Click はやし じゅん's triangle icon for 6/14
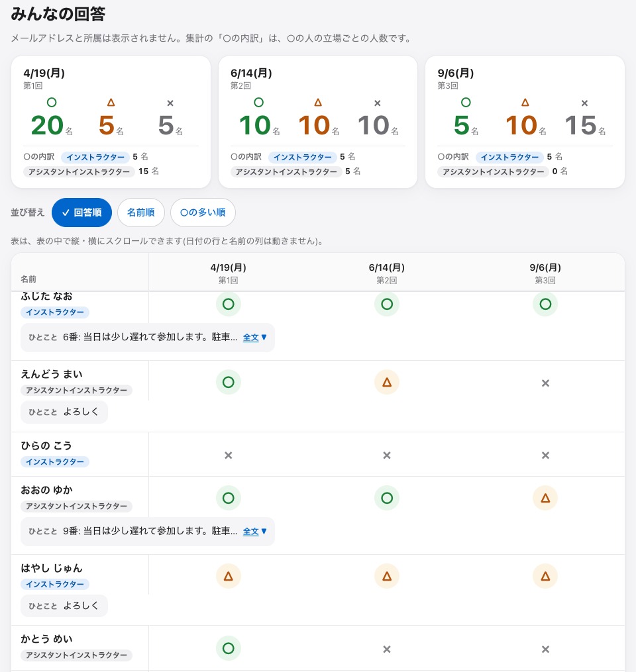 pyautogui.click(x=387, y=577)
